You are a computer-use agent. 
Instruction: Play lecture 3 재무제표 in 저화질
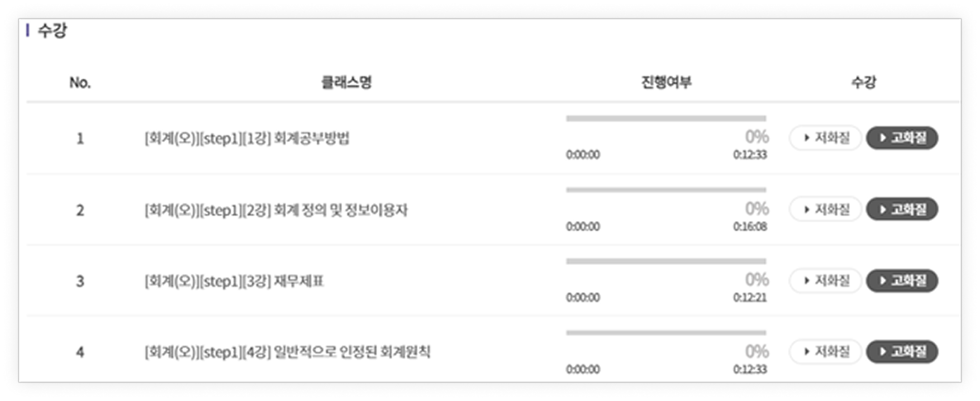click(x=825, y=280)
